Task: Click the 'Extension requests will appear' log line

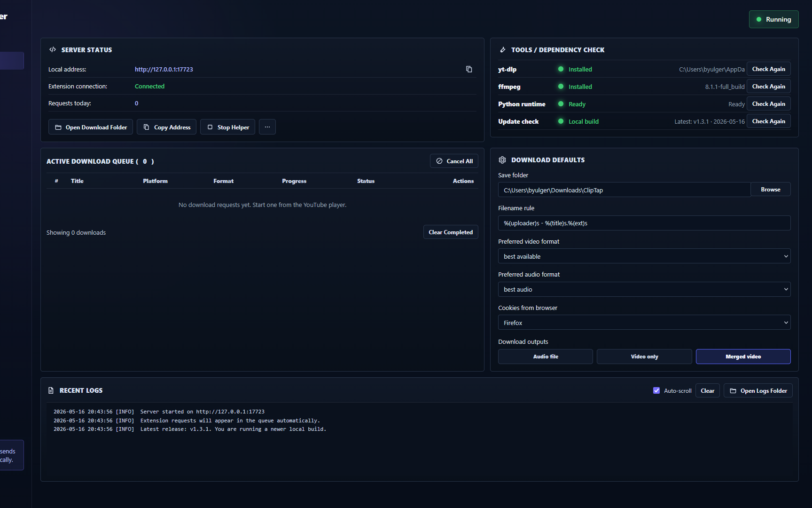Action: 187,421
